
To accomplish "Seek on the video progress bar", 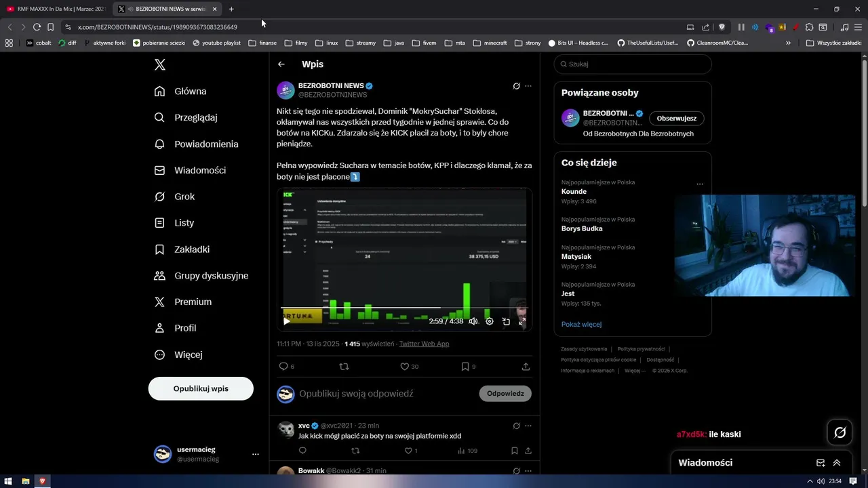I will tap(404, 309).
